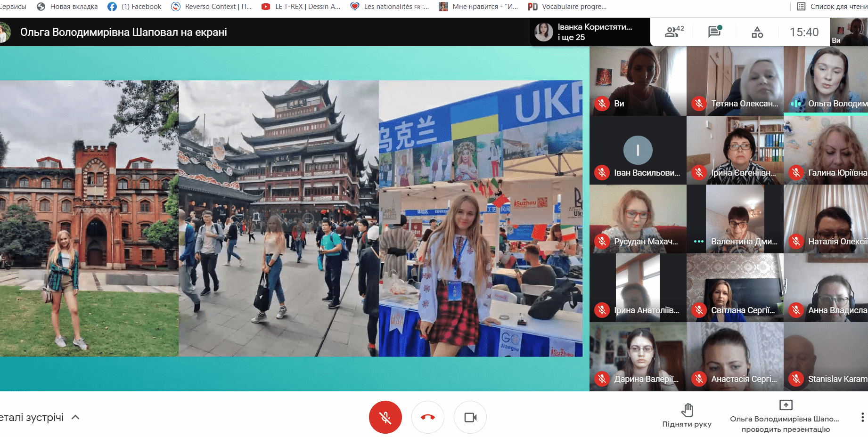
Task: Open the LE T-REX YouTube bookmark
Action: [x=301, y=7]
